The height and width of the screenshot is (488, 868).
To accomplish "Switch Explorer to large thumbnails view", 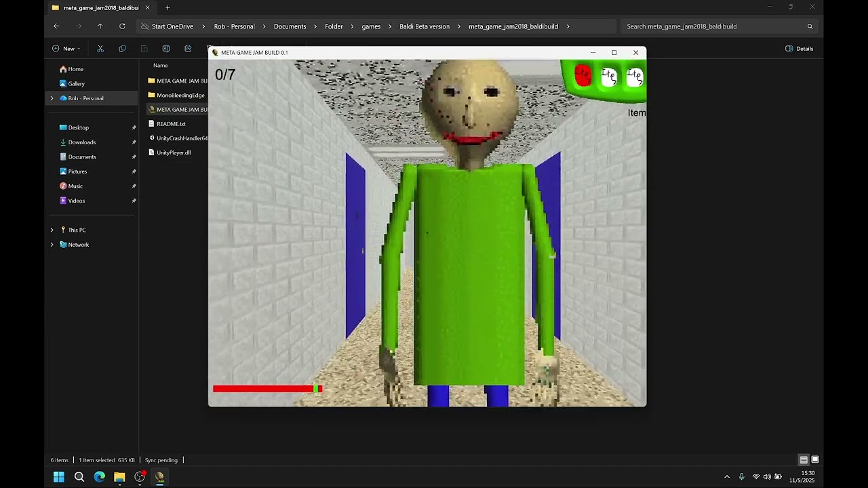I will 815,460.
